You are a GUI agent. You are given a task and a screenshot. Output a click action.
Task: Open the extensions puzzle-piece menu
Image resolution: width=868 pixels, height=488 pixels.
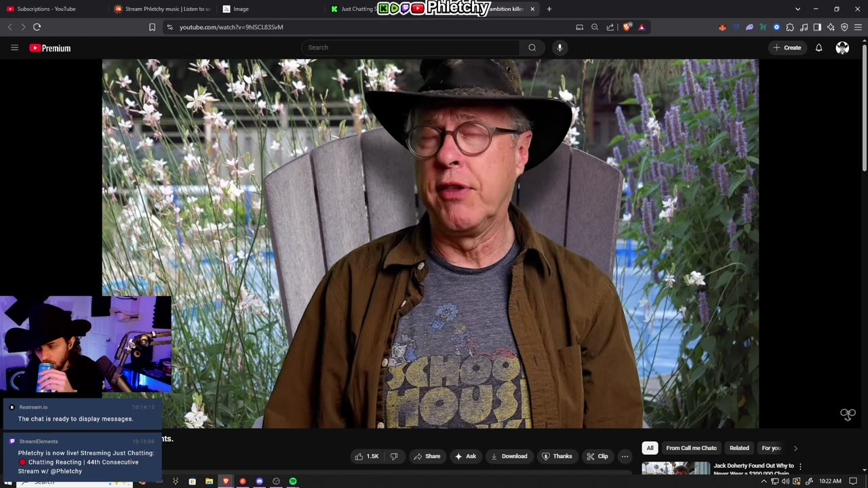point(790,27)
